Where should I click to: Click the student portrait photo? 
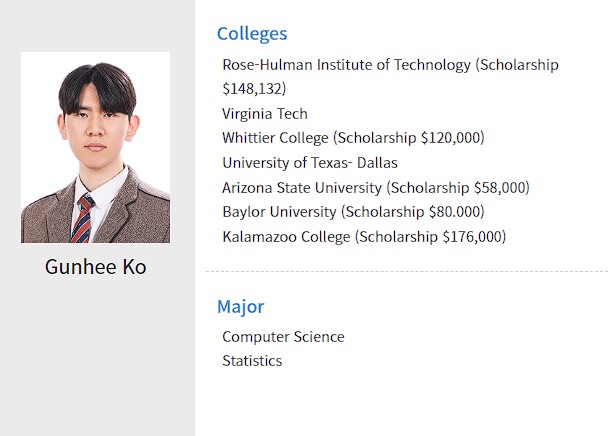tap(95, 147)
